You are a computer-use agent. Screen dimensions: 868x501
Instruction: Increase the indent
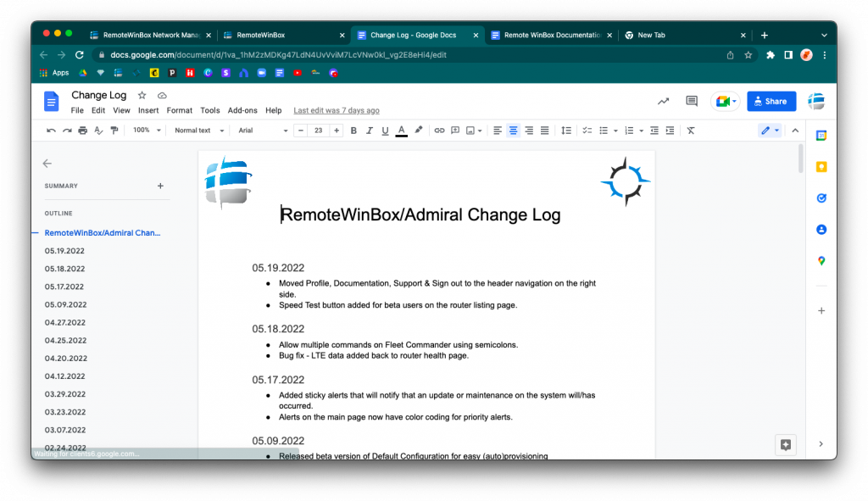tap(670, 131)
